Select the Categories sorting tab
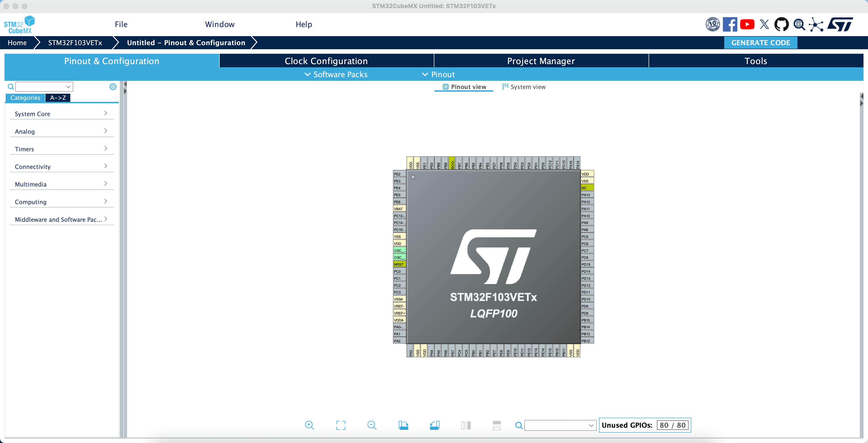 tap(25, 98)
